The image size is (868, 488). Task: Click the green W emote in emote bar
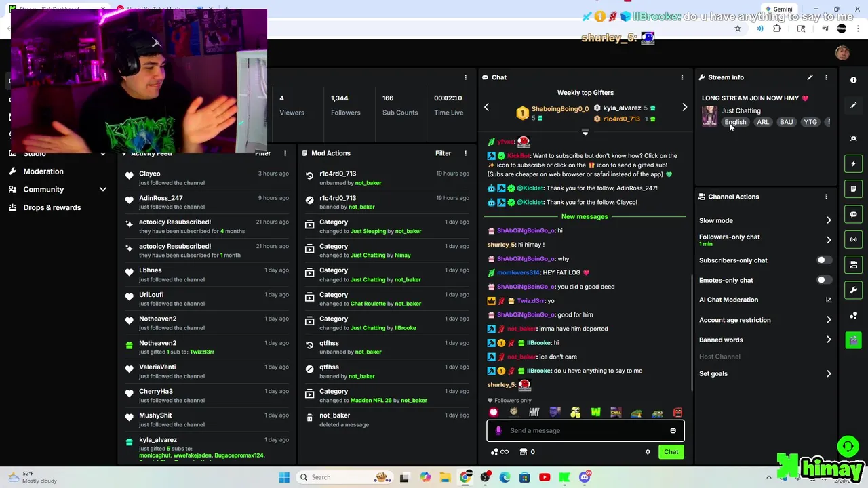[595, 412]
